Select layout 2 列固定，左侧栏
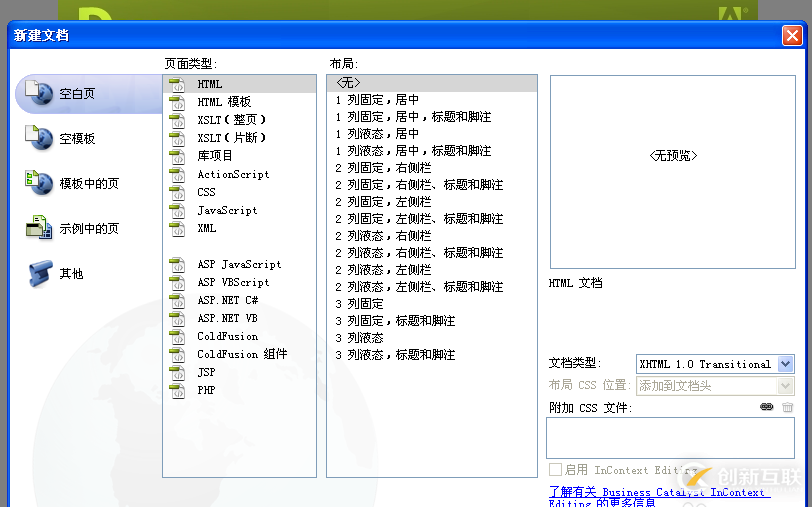The width and height of the screenshot is (812, 507). coord(432,202)
